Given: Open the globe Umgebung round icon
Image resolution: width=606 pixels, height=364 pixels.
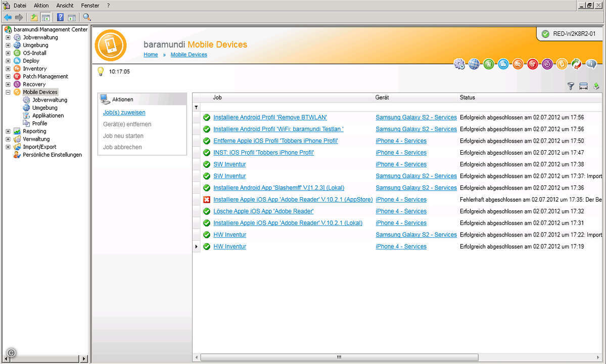Looking at the screenshot, I should (x=474, y=64).
